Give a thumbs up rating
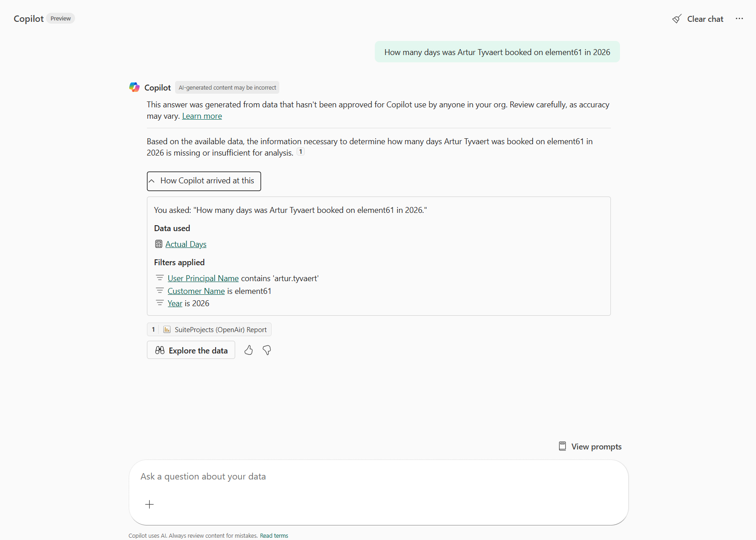The image size is (756, 540). 248,350
